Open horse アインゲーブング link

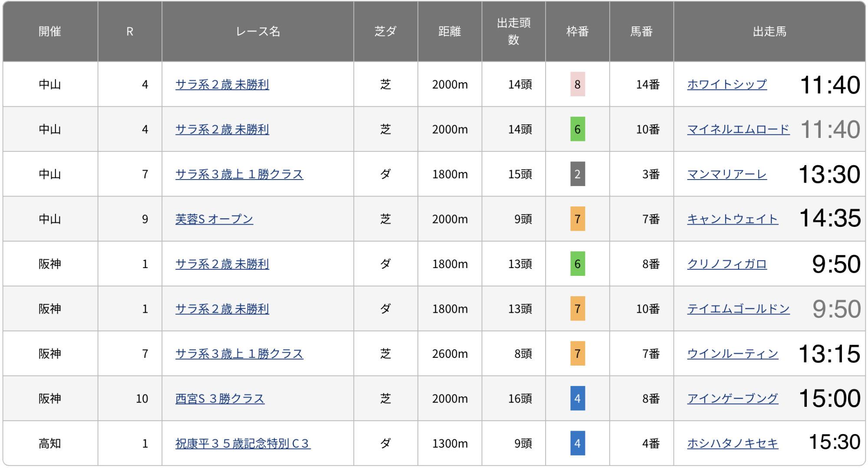click(733, 399)
